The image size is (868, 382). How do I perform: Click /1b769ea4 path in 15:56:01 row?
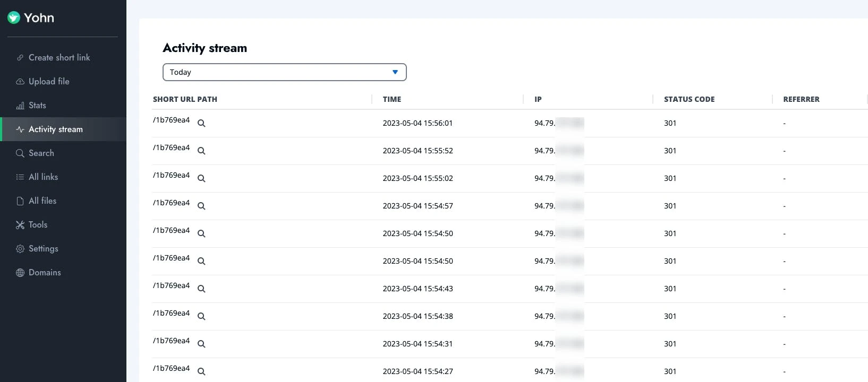[171, 120]
